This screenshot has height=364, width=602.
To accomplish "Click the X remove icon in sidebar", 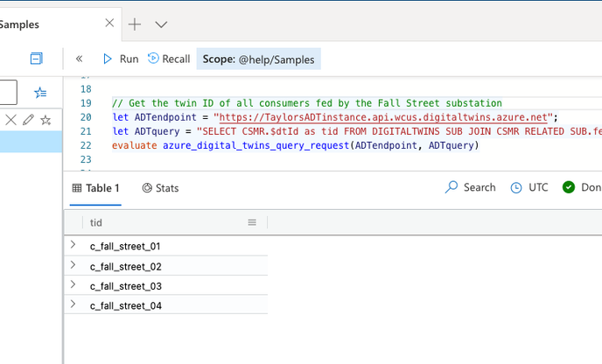I will coord(11,119).
